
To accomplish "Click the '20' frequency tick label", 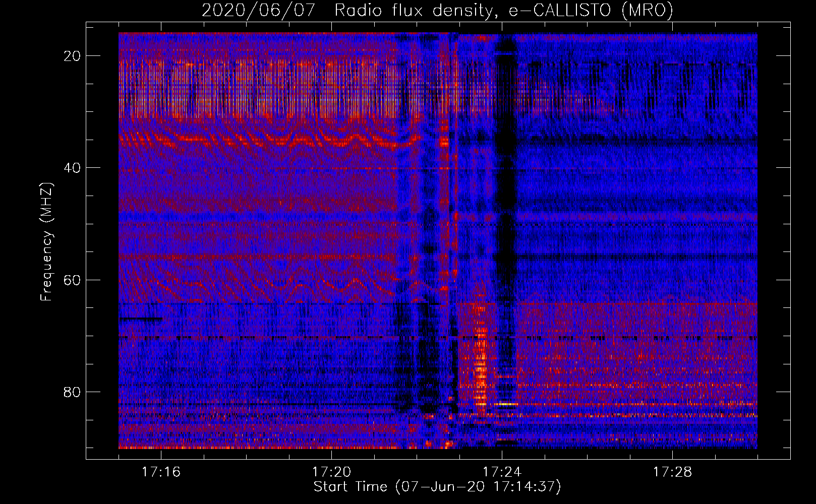I will pos(72,56).
